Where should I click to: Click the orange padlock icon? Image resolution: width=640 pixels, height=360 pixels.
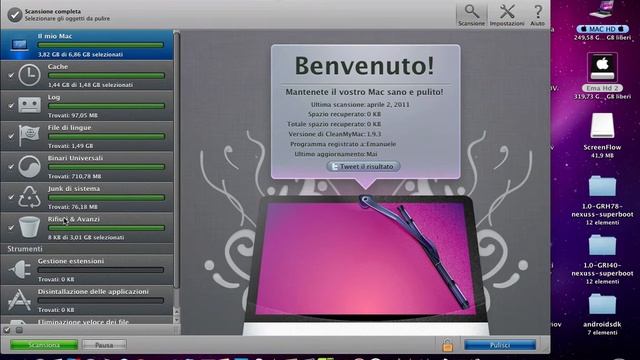coord(447,345)
